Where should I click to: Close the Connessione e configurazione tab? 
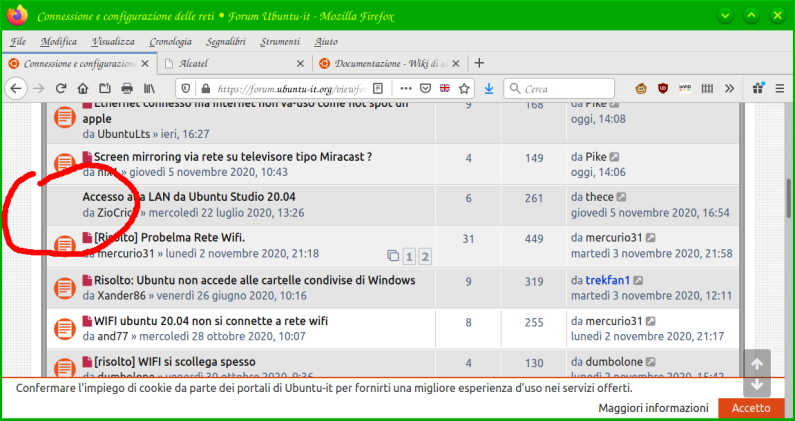click(x=145, y=64)
